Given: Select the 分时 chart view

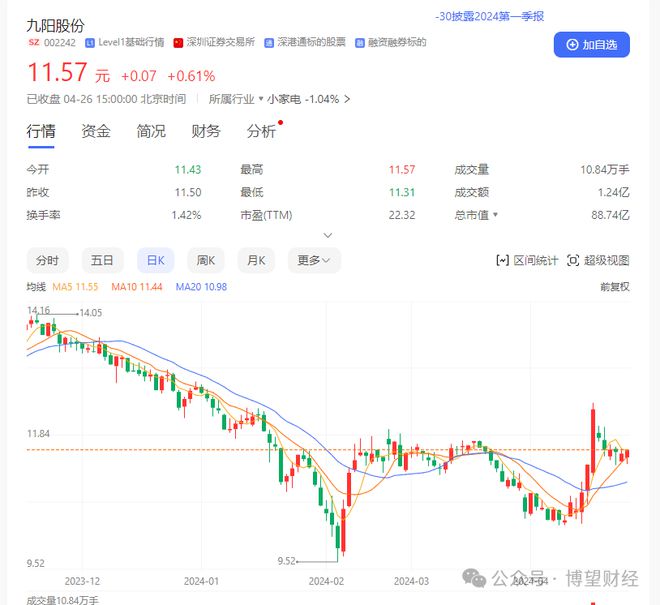Looking at the screenshot, I should coord(47,261).
